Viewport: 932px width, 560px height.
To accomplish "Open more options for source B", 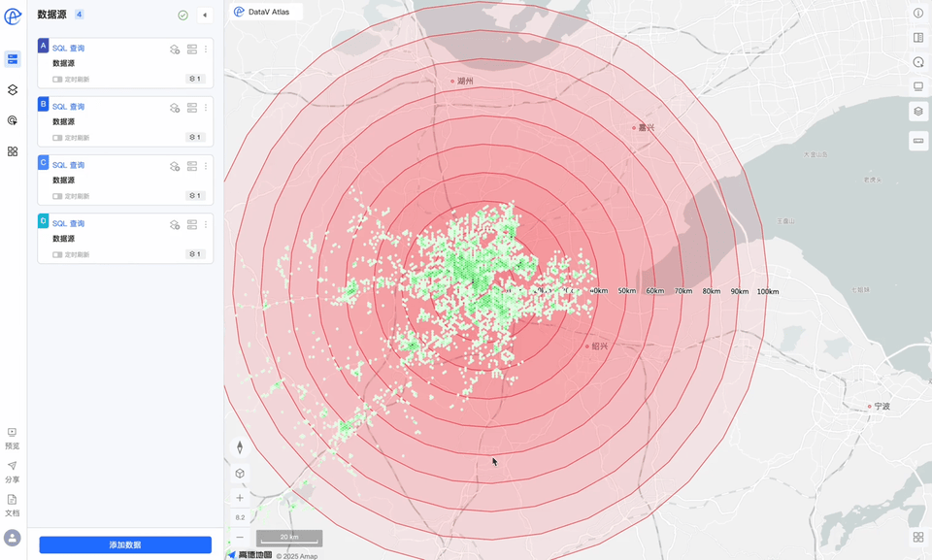I will click(206, 108).
